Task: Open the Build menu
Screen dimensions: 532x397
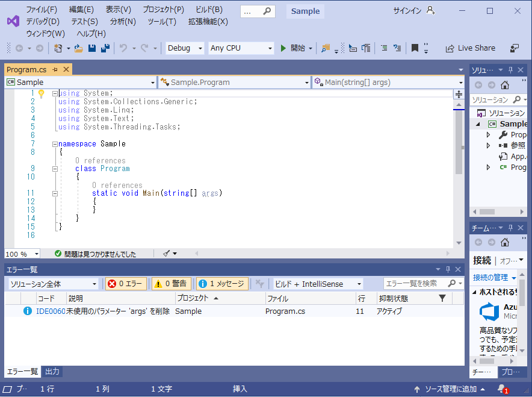Action: (x=209, y=10)
